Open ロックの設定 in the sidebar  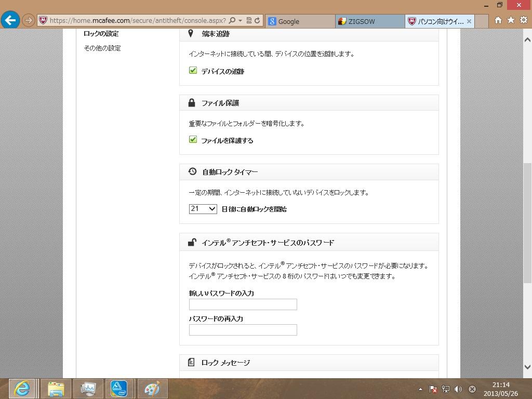(101, 34)
